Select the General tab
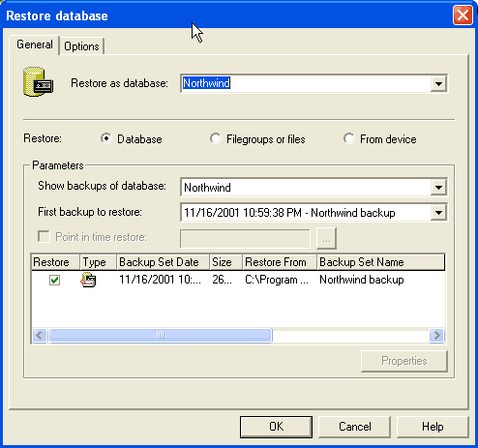The width and height of the screenshot is (478, 448). click(x=35, y=45)
